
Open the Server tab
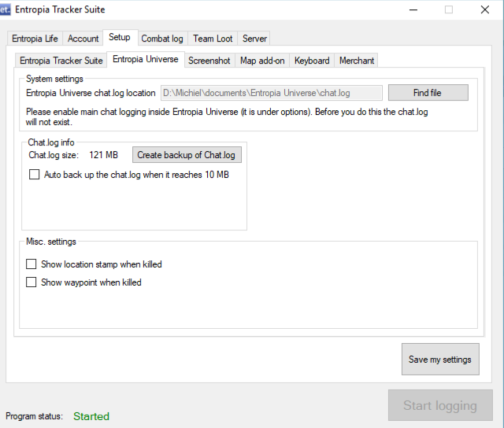point(254,39)
